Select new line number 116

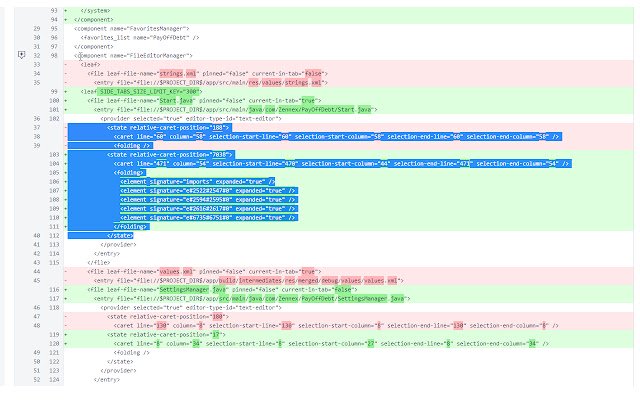pos(54,289)
